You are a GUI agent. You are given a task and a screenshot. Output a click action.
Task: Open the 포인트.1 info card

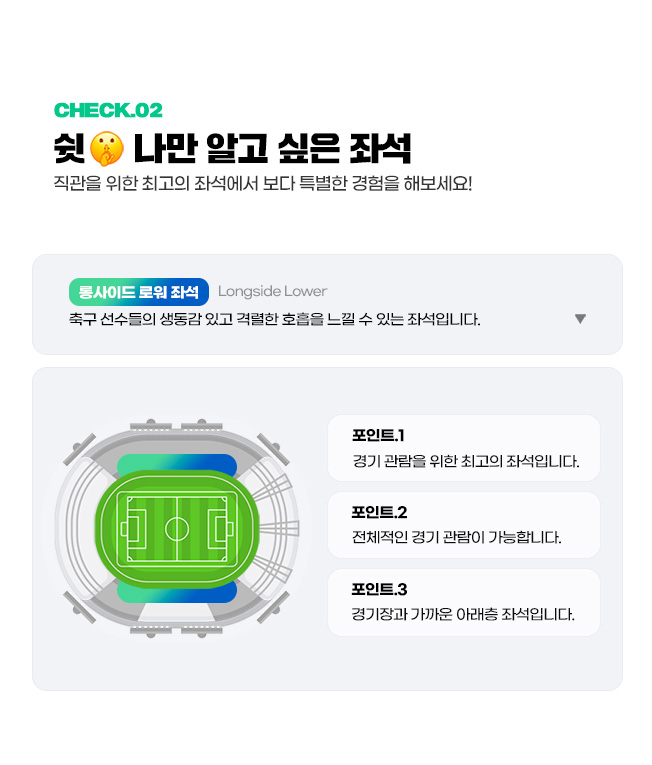pyautogui.click(x=464, y=448)
